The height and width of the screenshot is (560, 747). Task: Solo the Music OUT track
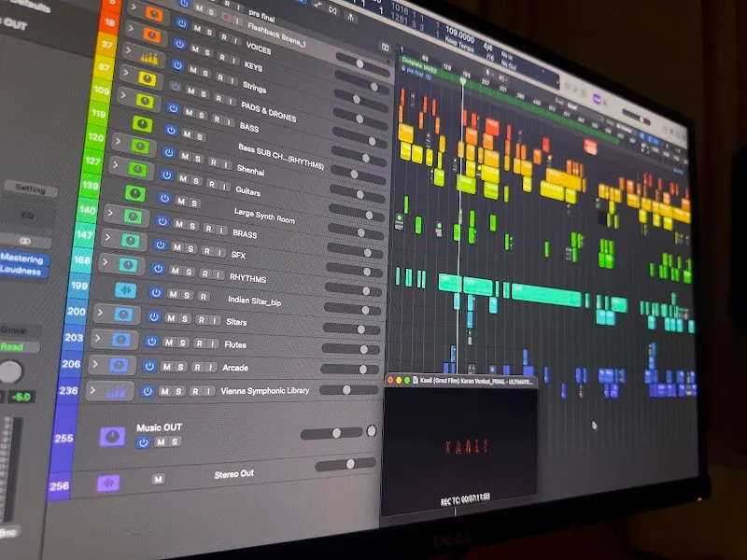coord(175,441)
